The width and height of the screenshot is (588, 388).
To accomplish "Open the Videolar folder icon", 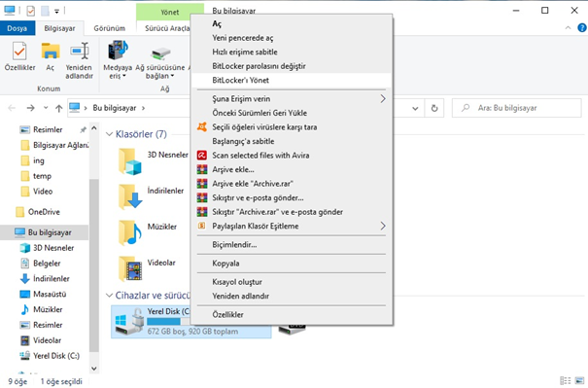I will click(x=130, y=268).
